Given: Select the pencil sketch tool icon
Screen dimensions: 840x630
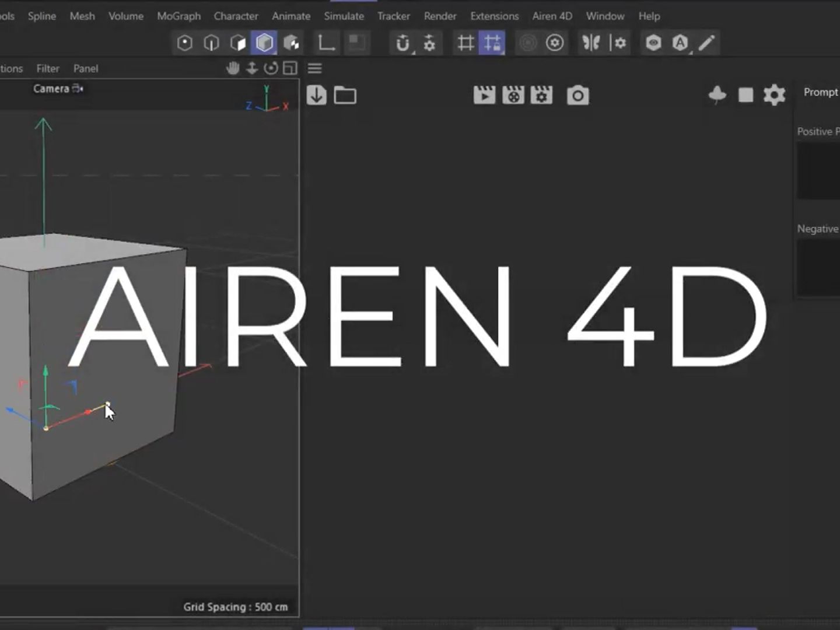Looking at the screenshot, I should pos(706,43).
